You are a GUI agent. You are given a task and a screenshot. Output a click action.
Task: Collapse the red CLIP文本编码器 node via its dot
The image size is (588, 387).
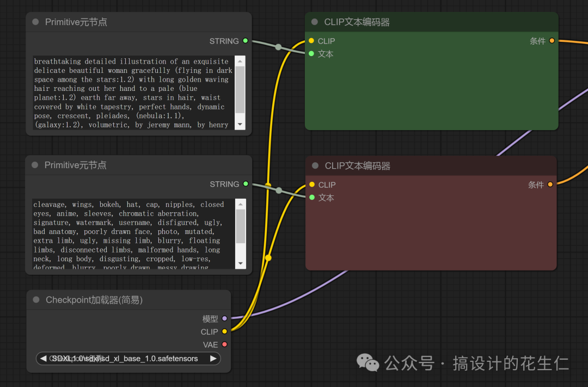(315, 165)
